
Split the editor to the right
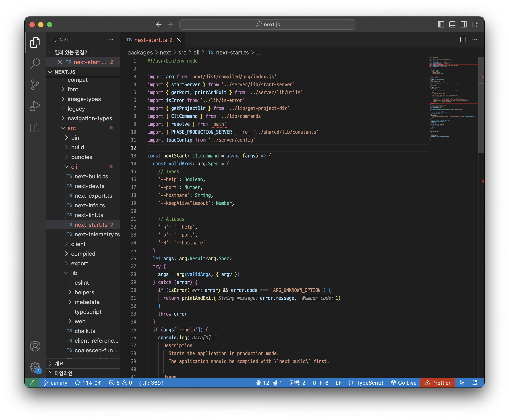coord(463,40)
